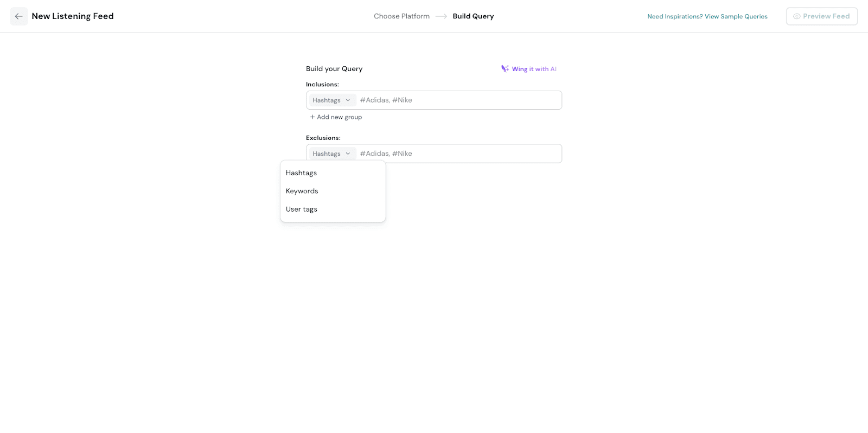Collapse the Exclusions dropdown using its chevron
Screen dimensions: 868x433
click(348, 154)
